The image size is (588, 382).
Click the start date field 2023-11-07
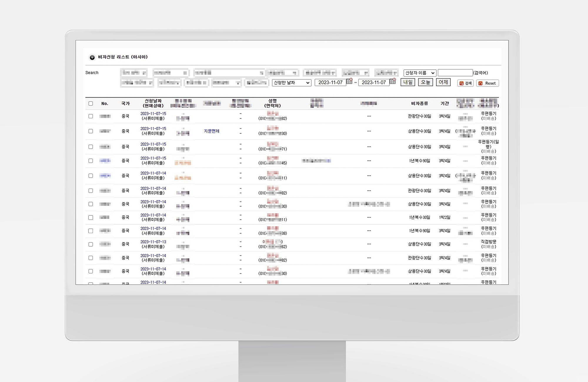330,83
